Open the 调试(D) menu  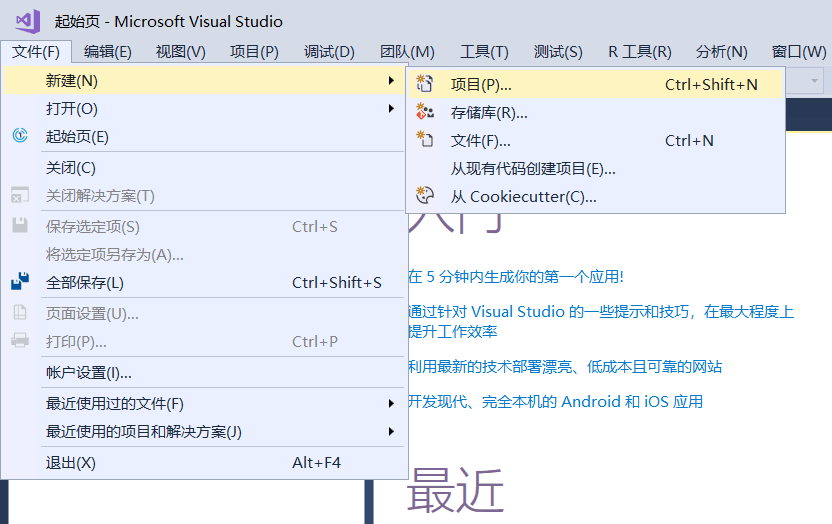pos(329,51)
